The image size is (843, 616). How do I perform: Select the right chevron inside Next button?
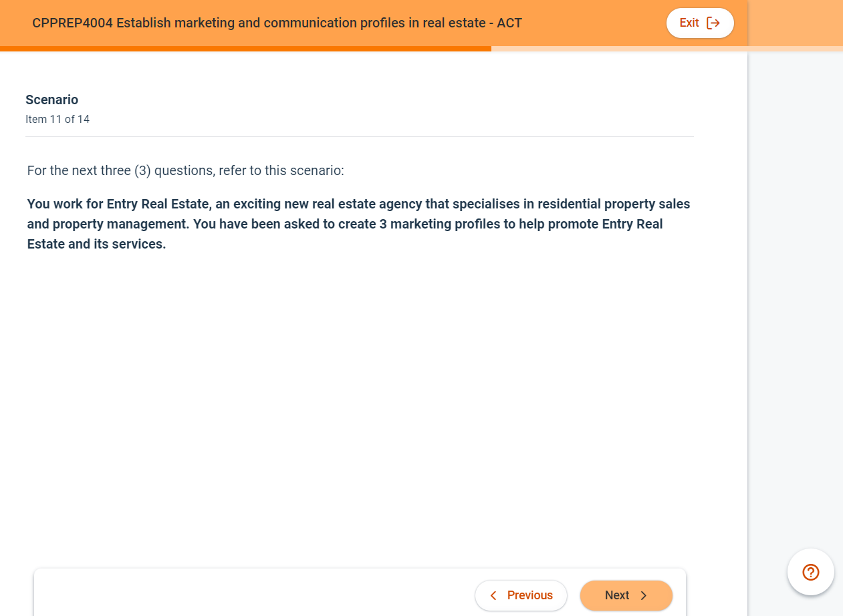(x=643, y=595)
